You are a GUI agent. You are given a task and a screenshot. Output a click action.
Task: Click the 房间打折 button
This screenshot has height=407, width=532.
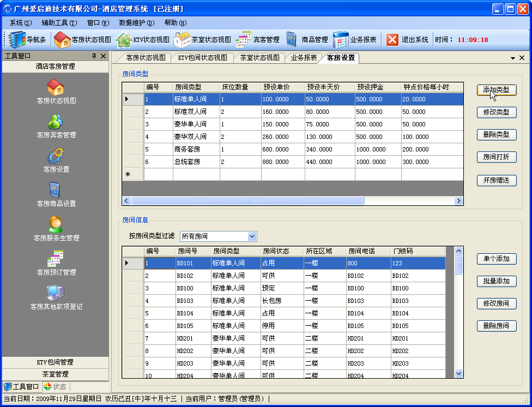point(497,157)
